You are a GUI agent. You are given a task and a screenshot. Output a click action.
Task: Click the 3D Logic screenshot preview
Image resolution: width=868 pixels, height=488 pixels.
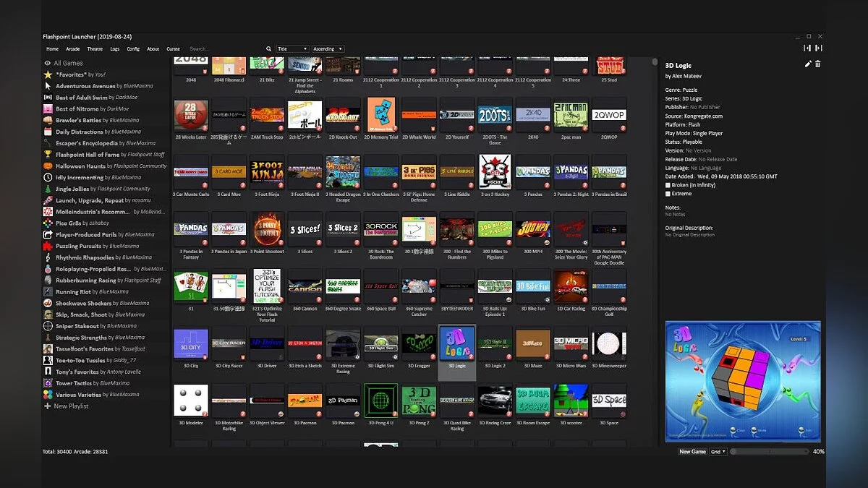coord(743,382)
